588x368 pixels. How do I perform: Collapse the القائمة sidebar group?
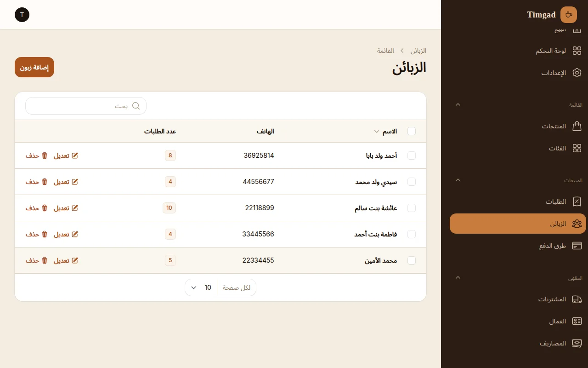(x=458, y=104)
